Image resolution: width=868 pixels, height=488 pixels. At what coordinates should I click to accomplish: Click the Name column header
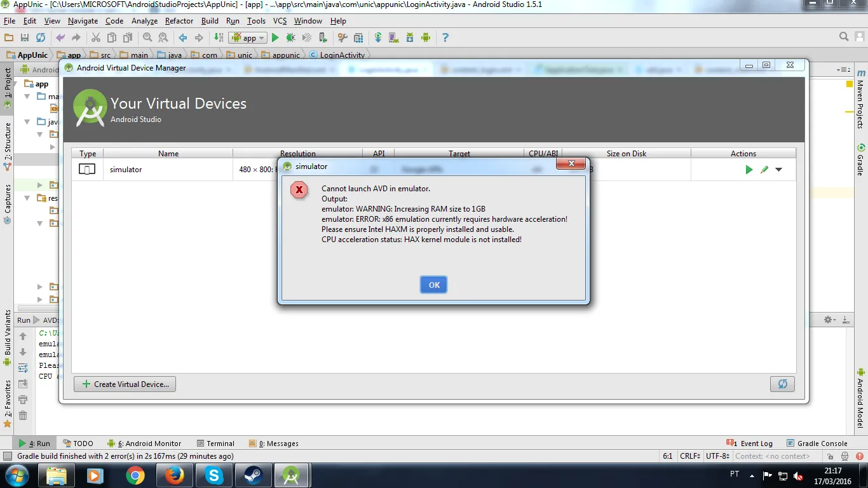(x=168, y=153)
